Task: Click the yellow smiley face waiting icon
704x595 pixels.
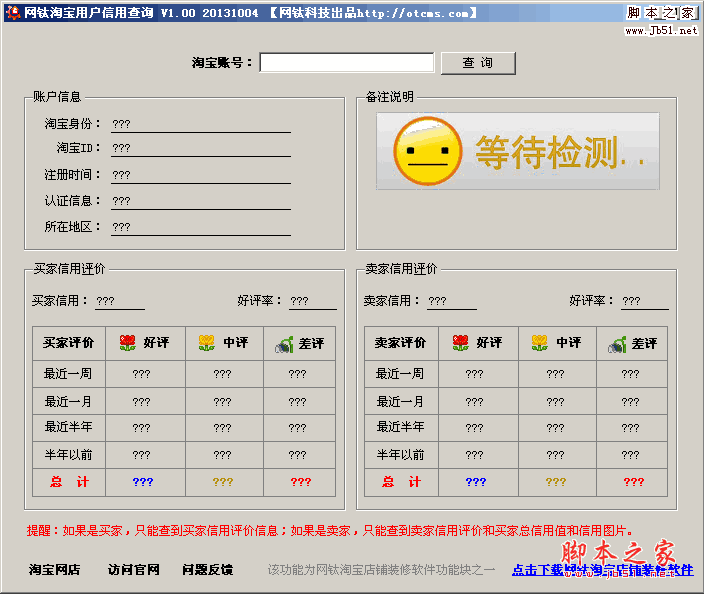Action: pyautogui.click(x=427, y=151)
